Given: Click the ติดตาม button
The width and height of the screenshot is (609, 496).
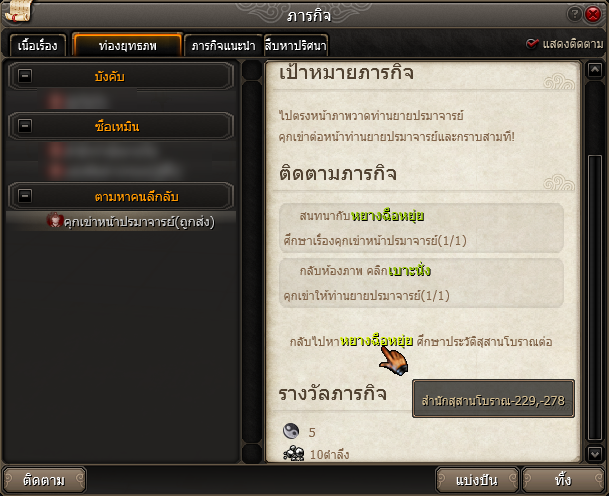Looking at the screenshot, I should (x=44, y=480).
